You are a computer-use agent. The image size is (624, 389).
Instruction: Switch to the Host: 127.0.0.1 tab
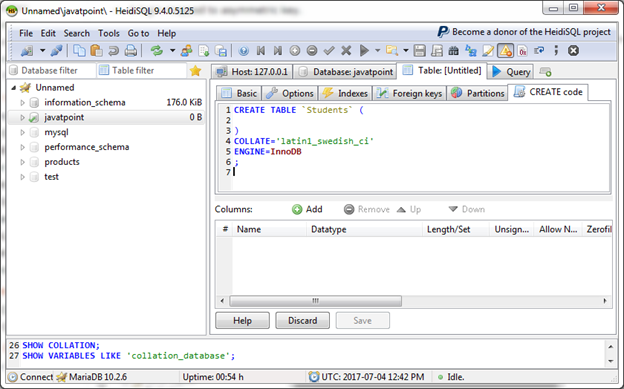point(252,72)
